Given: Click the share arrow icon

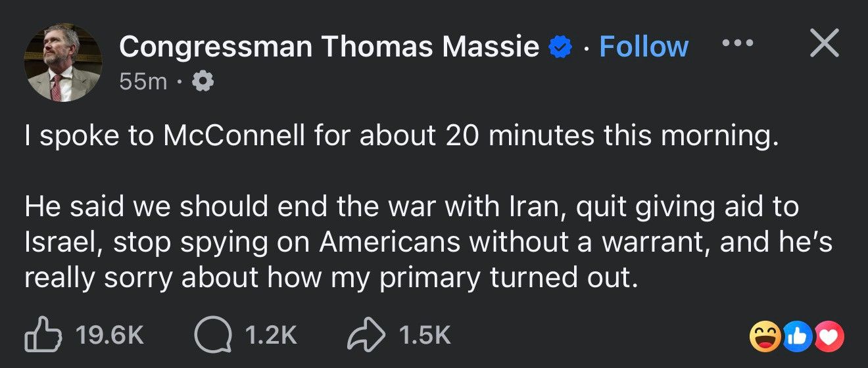Looking at the screenshot, I should tap(368, 334).
